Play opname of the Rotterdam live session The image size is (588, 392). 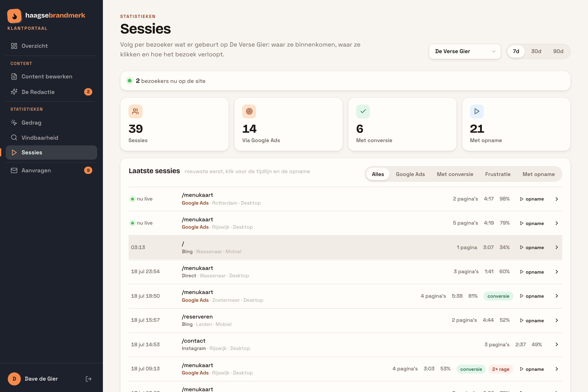(x=532, y=199)
